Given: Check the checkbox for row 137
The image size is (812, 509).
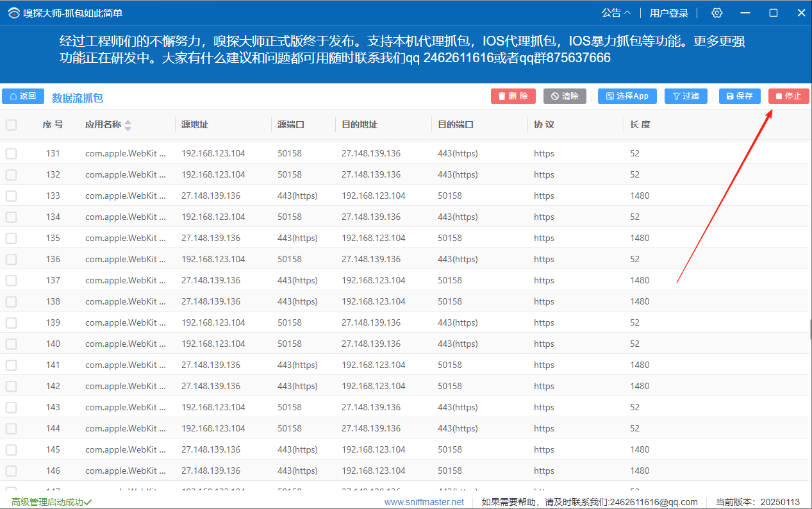Looking at the screenshot, I should pyautogui.click(x=12, y=281).
